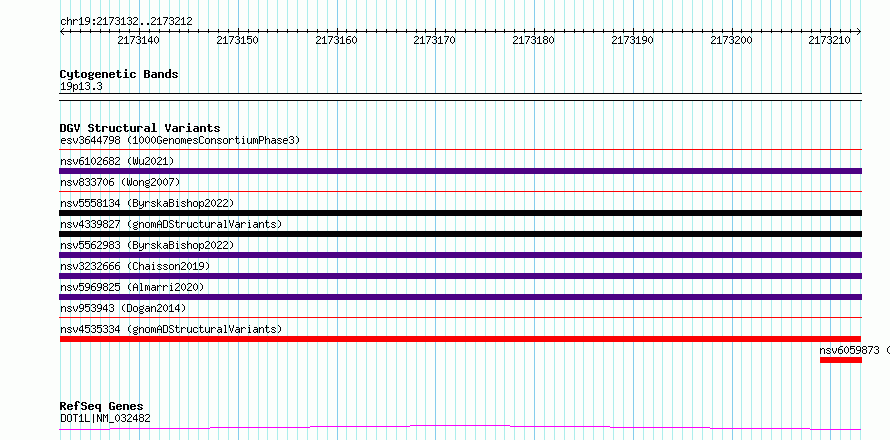Click ruler position label 2173210

point(830,40)
